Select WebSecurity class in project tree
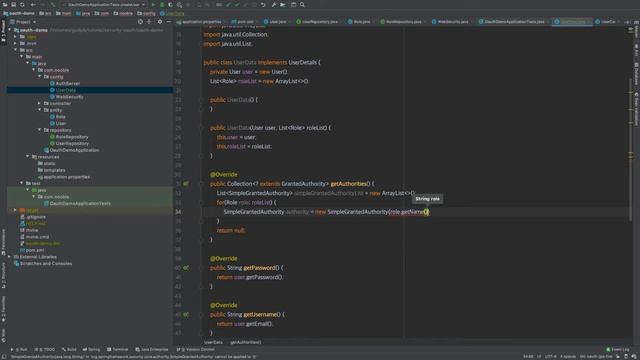This screenshot has width=640, height=360. (x=69, y=97)
